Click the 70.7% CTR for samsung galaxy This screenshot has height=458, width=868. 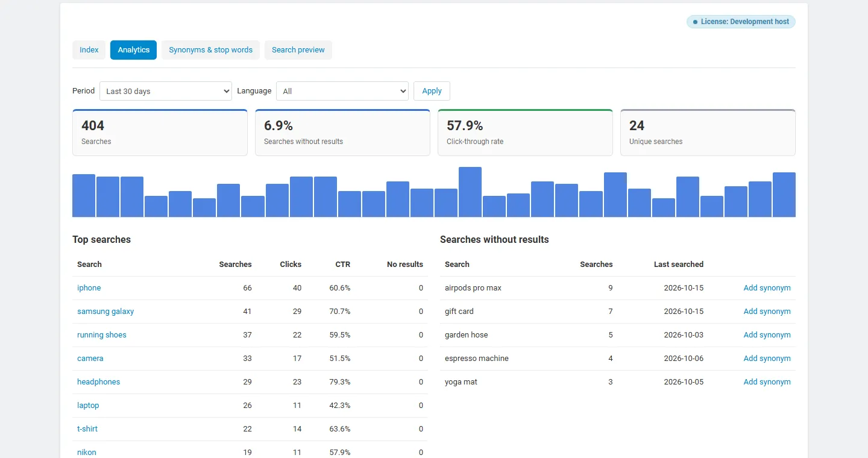[340, 312]
